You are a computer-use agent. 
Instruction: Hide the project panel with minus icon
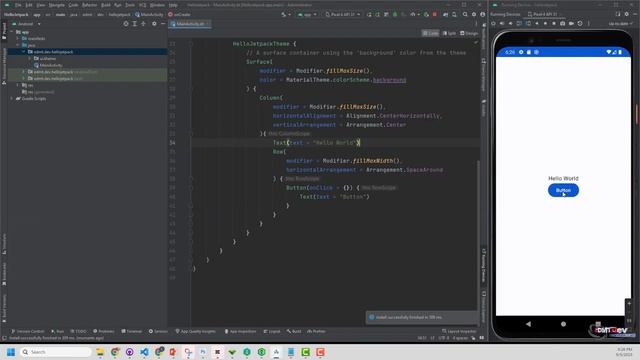coord(163,24)
